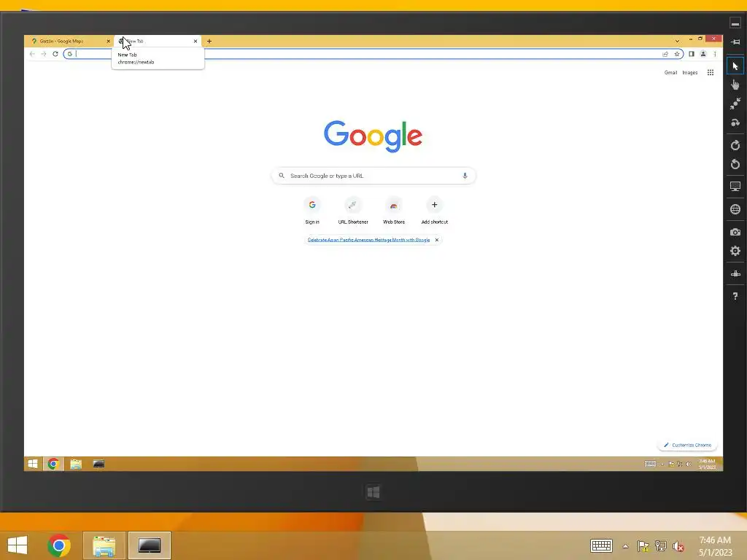
Task: Open the host Start button on outer taskbar
Action: click(18, 545)
